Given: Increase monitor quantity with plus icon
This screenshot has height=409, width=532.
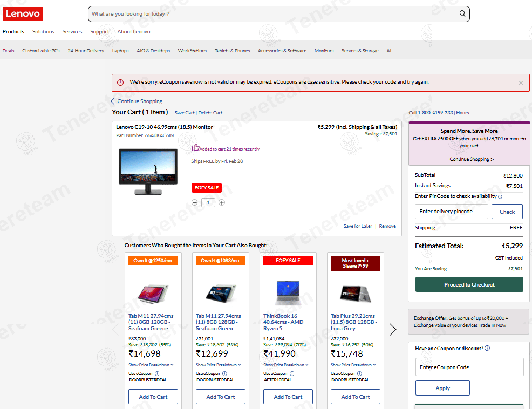Looking at the screenshot, I should [x=222, y=203].
